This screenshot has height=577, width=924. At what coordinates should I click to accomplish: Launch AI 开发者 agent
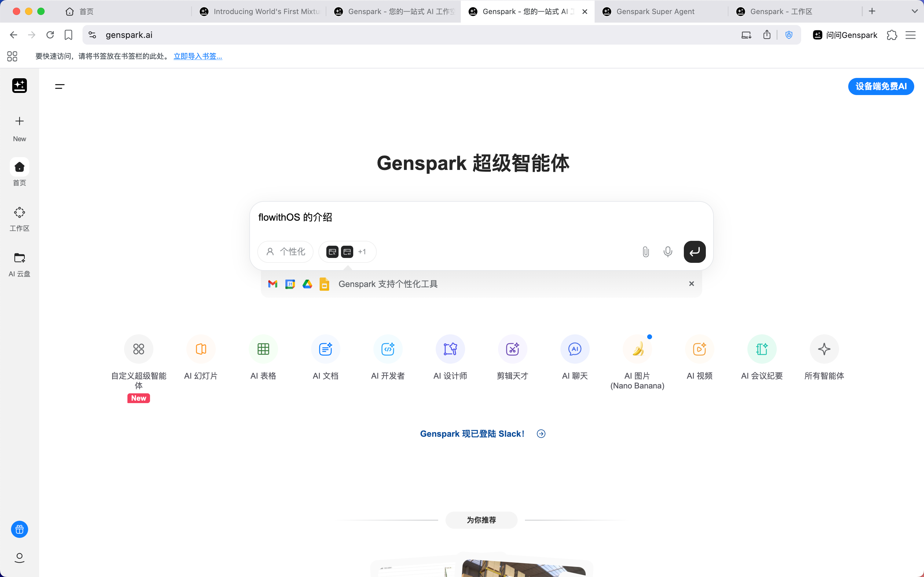tap(388, 349)
